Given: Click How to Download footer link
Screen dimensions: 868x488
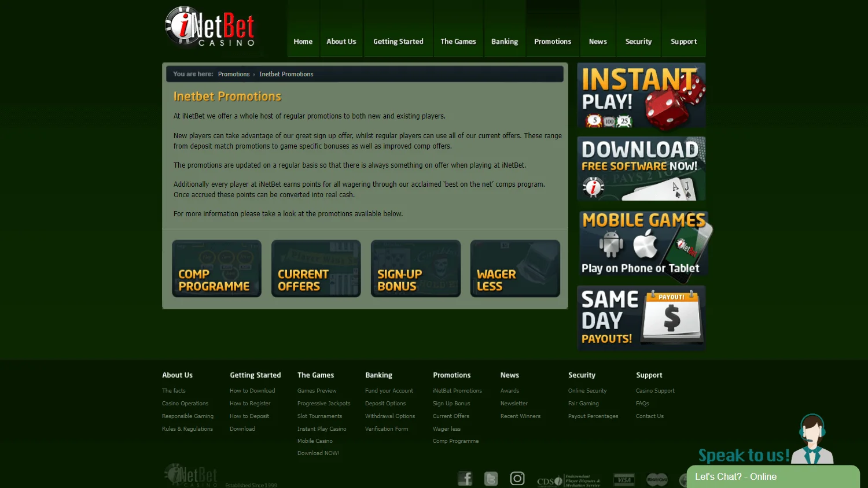Looking at the screenshot, I should (x=252, y=391).
